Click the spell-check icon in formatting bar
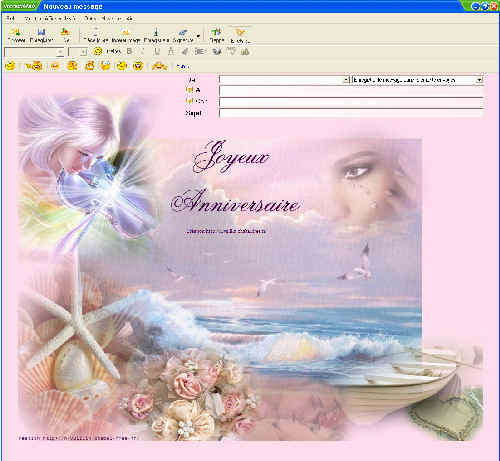The image size is (500, 461). (231, 51)
